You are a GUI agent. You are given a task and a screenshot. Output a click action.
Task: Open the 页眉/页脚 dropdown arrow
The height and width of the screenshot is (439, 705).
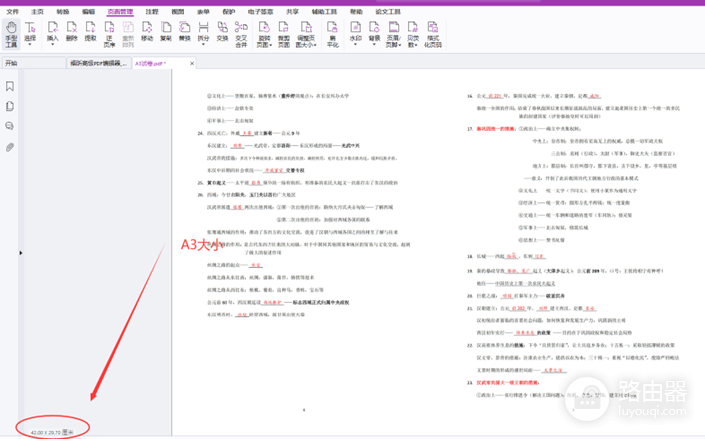400,45
